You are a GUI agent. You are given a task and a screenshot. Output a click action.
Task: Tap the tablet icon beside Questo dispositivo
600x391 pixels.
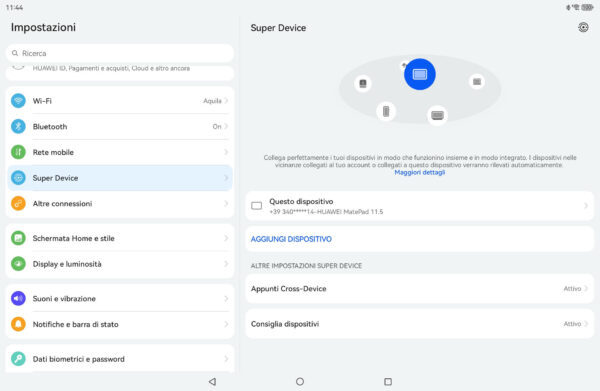coord(256,206)
